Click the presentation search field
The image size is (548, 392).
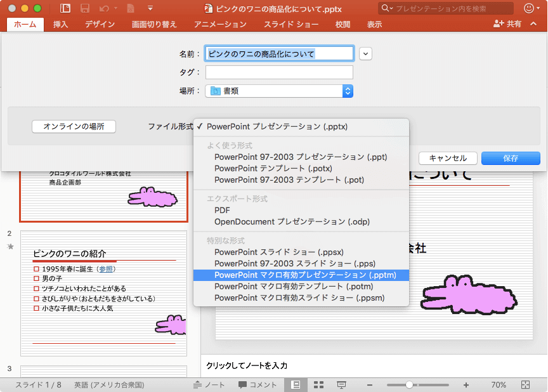coord(446,8)
